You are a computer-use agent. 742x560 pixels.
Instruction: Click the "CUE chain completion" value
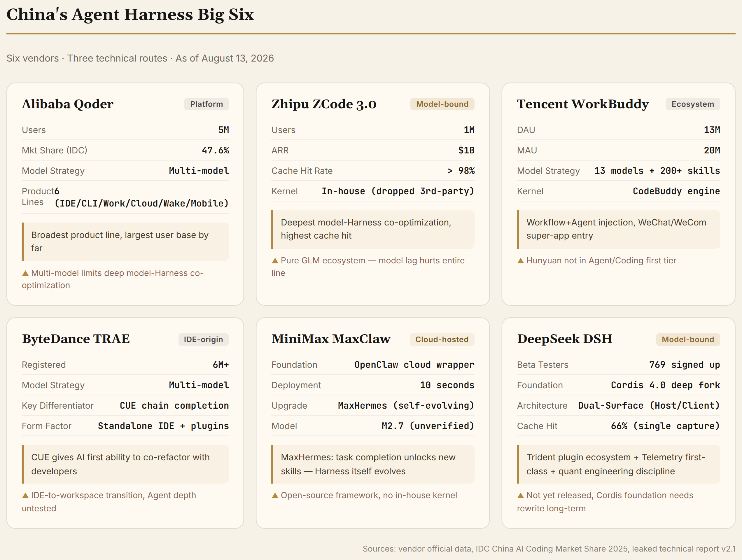tap(174, 406)
